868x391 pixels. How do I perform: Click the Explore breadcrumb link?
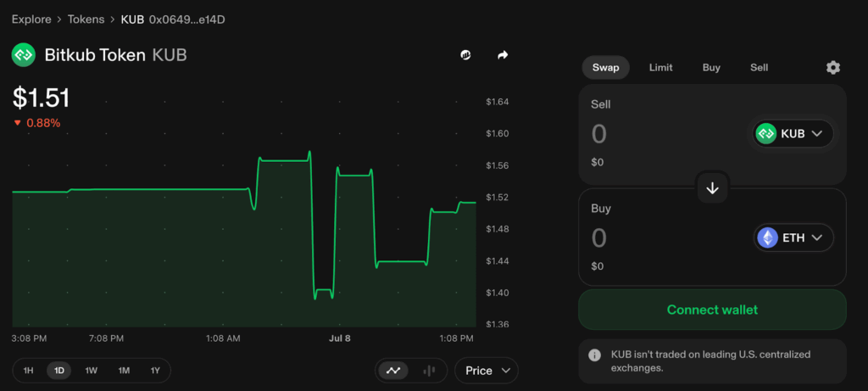coord(31,19)
